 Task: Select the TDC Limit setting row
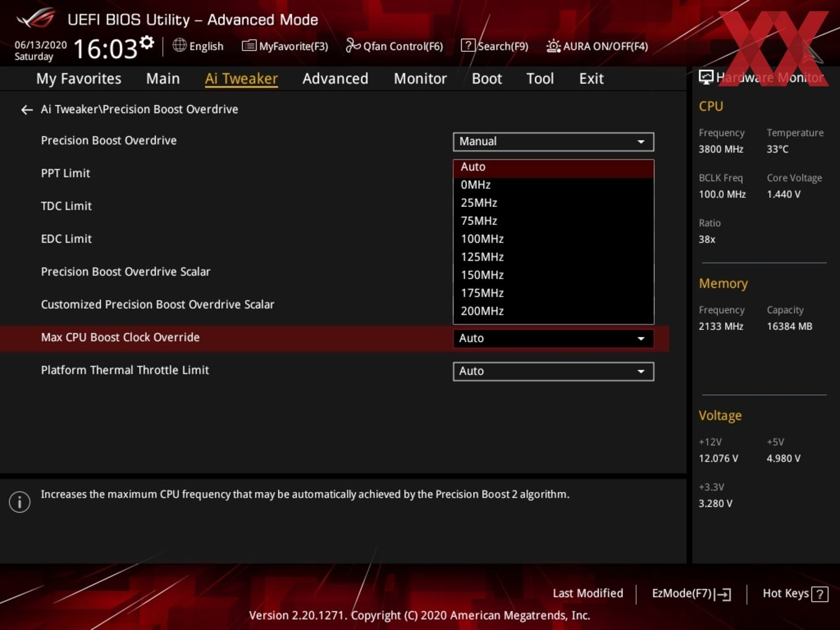66,206
